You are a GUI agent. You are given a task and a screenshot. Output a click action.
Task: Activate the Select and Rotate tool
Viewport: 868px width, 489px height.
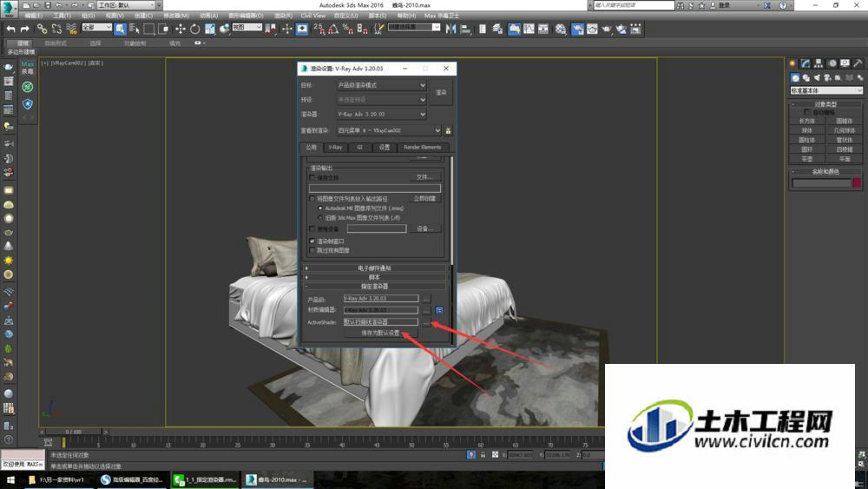(x=194, y=29)
